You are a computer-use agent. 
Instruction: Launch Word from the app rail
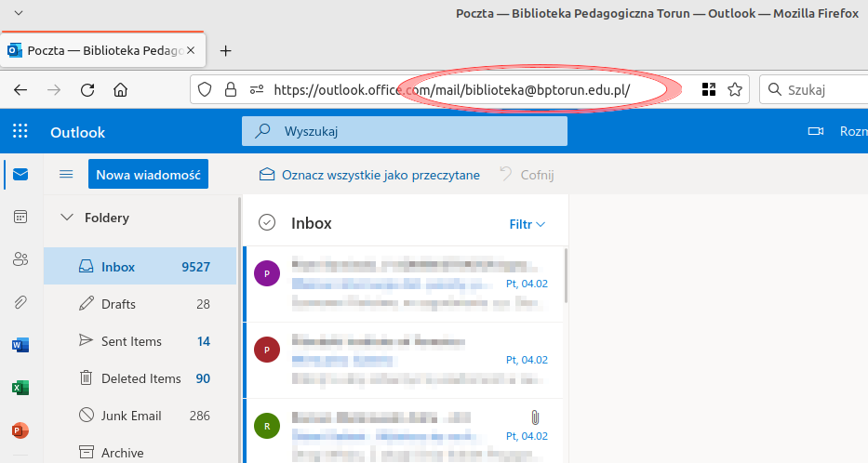(20, 345)
